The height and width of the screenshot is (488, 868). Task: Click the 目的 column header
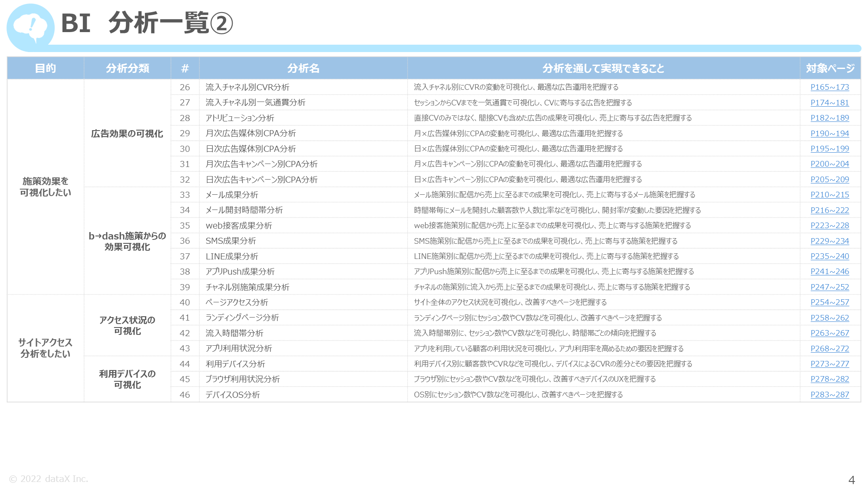pyautogui.click(x=46, y=68)
